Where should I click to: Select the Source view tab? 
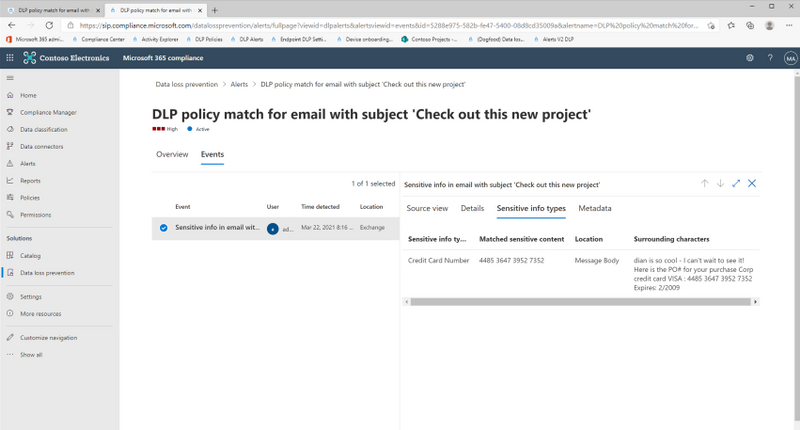[427, 208]
